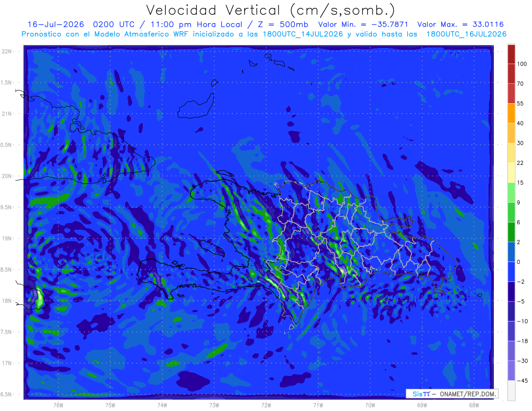
Task: Click the "20N" latitude tick label
Action: click(6, 176)
